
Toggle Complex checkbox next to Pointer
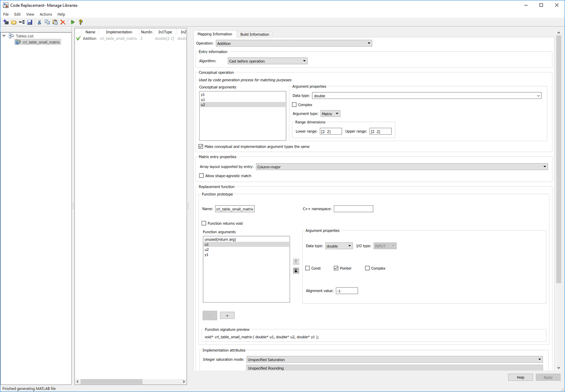click(367, 268)
